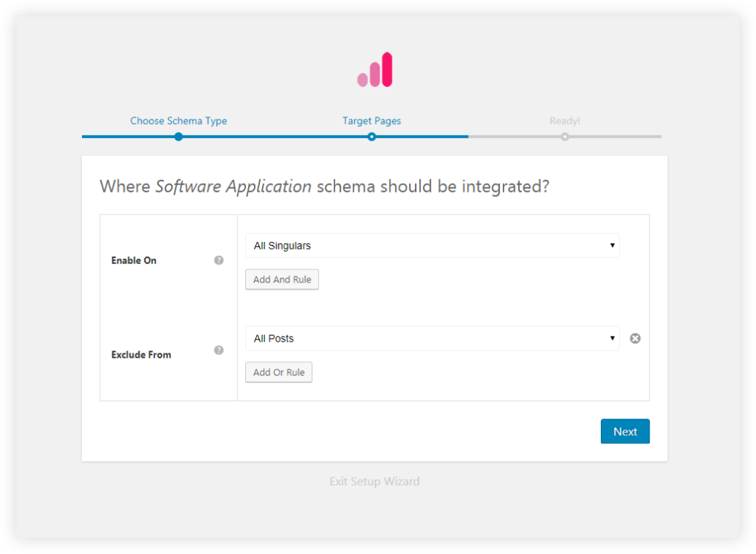The width and height of the screenshot is (756, 554).
Task: Click the Add And Rule button
Action: coord(281,279)
